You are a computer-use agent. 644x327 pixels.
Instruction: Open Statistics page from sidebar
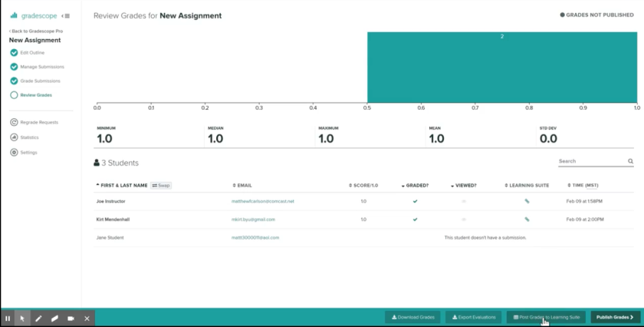pyautogui.click(x=30, y=137)
